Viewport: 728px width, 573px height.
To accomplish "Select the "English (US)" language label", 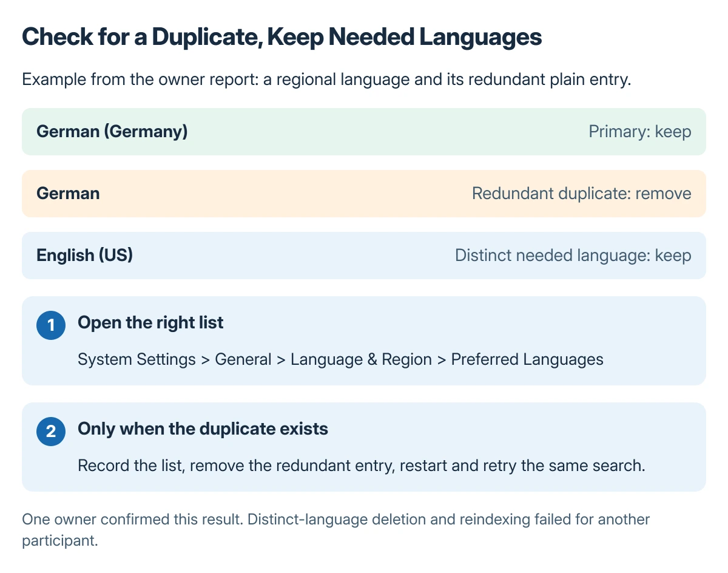I will click(85, 256).
